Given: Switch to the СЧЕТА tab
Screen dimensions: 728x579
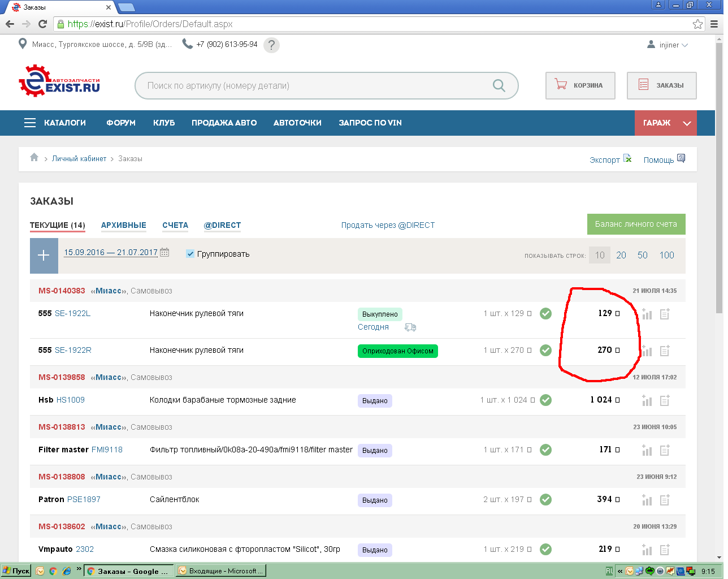Looking at the screenshot, I should pyautogui.click(x=175, y=225).
